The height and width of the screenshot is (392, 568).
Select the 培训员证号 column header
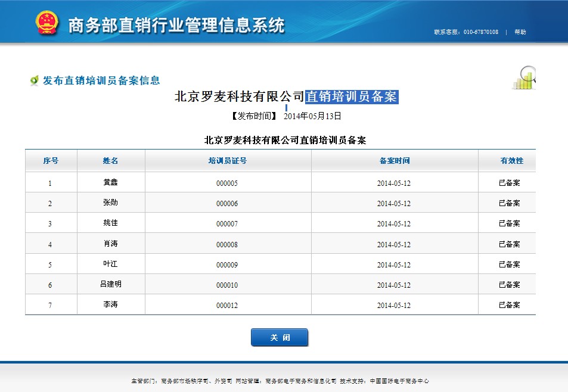(x=228, y=161)
